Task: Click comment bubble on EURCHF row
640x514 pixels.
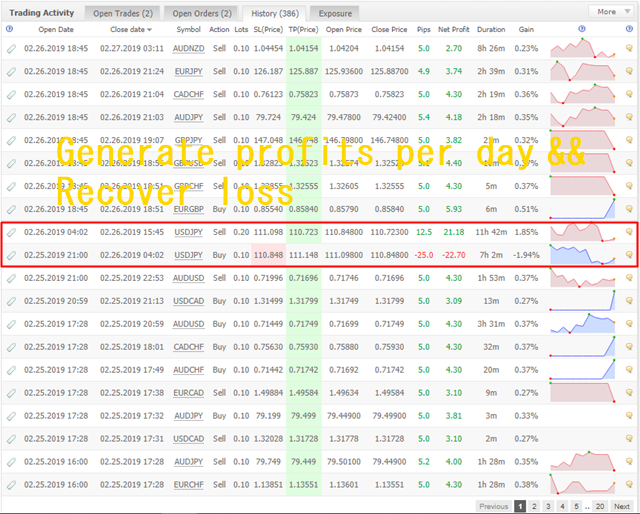Action: pyautogui.click(x=629, y=484)
